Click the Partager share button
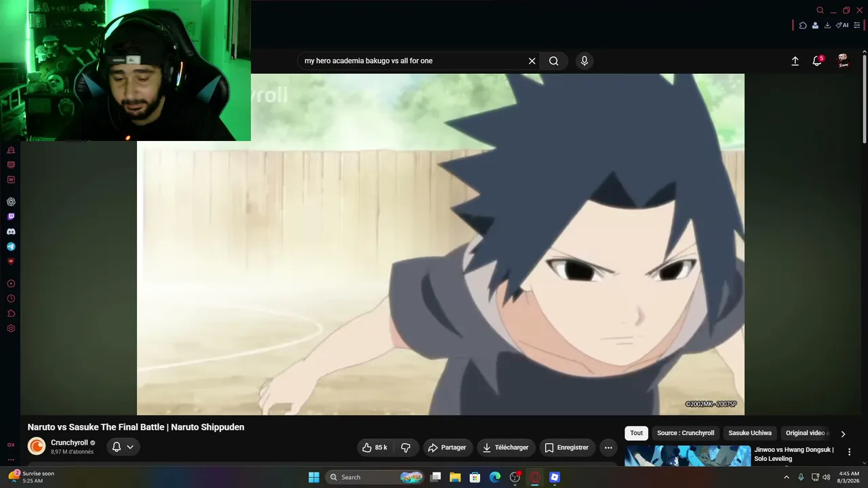The width and height of the screenshot is (868, 488). point(448,447)
